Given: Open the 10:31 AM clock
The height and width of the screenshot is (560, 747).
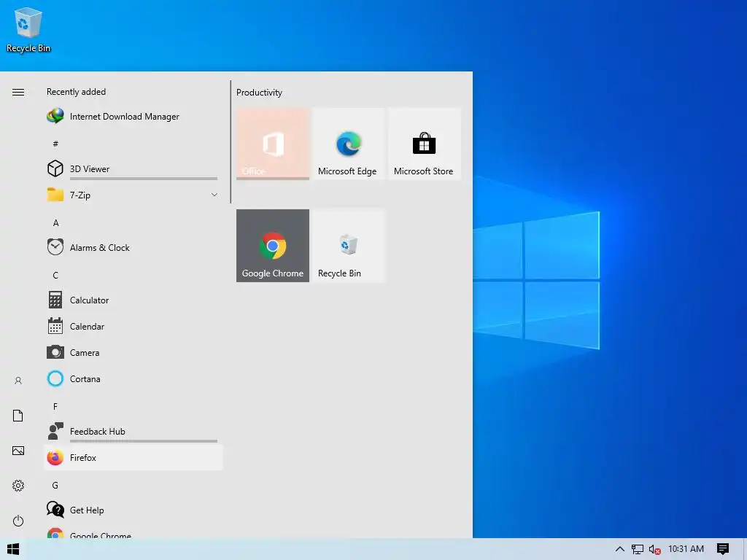Looking at the screenshot, I should (686, 549).
